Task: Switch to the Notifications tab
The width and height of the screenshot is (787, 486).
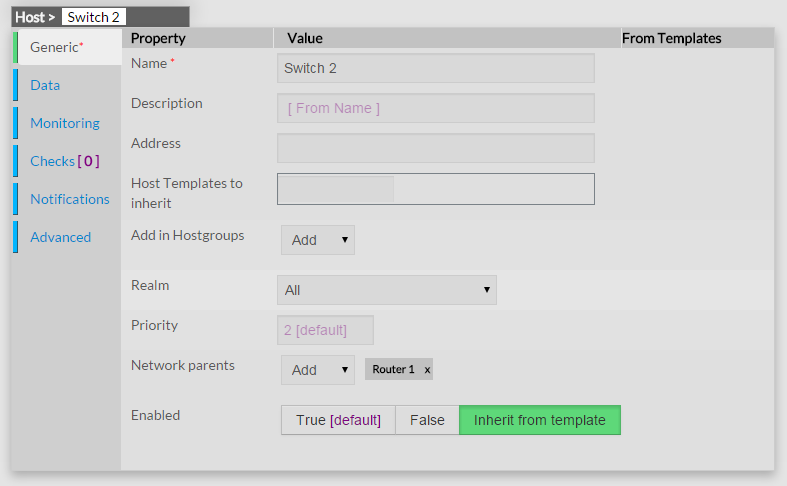Action: [x=70, y=199]
